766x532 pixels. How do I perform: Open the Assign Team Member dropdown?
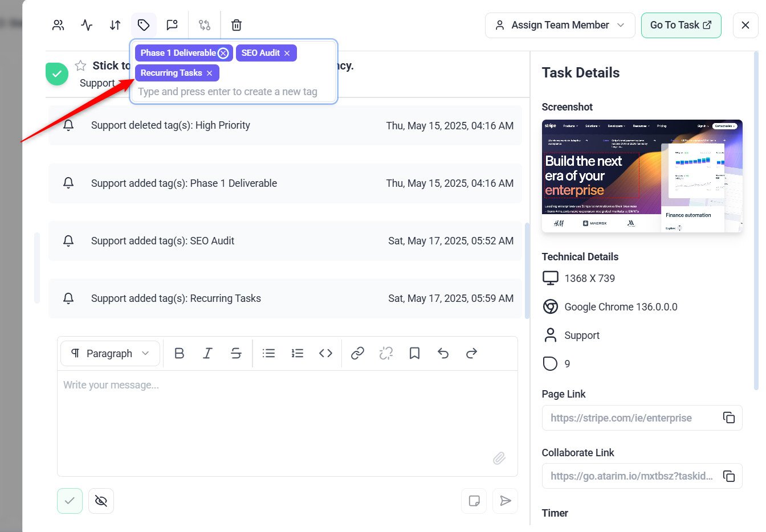coord(560,25)
